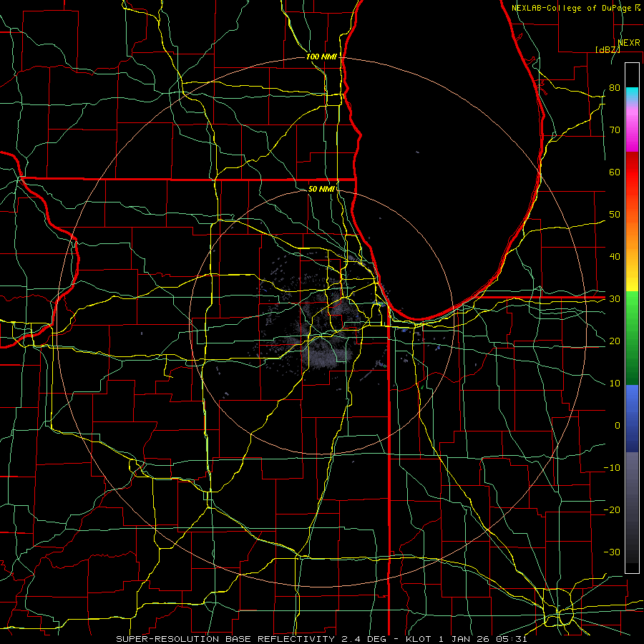
Task: Click the -10 value on the dBZ scale
Action: [612, 468]
